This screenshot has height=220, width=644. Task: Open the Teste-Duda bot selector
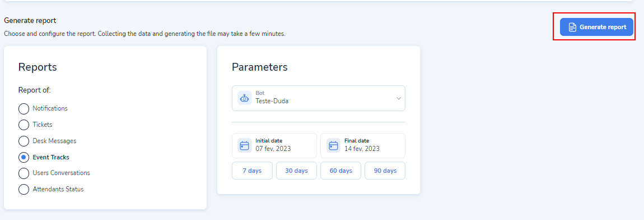tap(319, 98)
